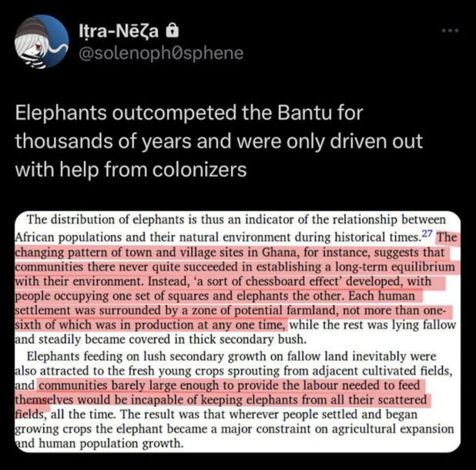Screen dimensions: 476x470
Task: Click the lock icon beside the display name
Action: pyautogui.click(x=173, y=31)
